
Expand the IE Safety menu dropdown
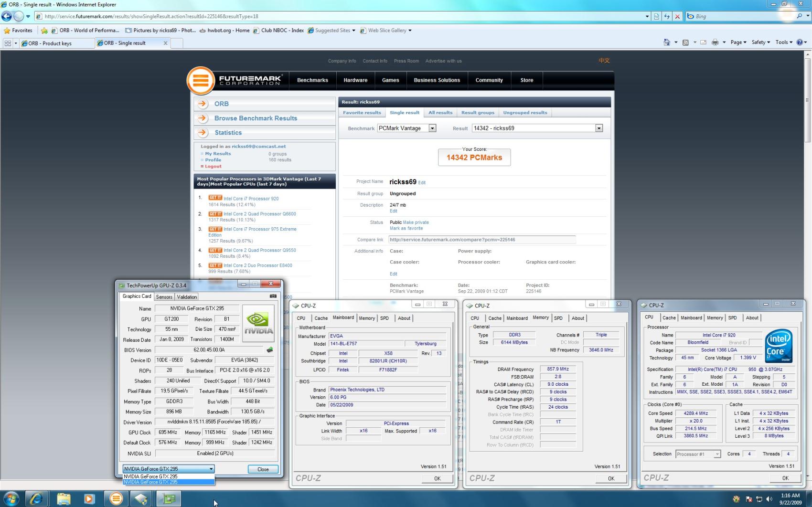(760, 42)
